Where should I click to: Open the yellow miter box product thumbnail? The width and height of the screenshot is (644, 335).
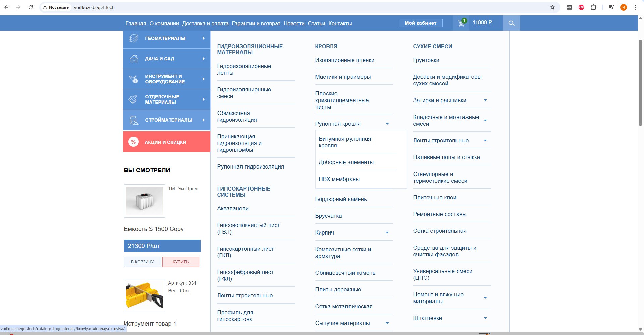pyautogui.click(x=145, y=295)
